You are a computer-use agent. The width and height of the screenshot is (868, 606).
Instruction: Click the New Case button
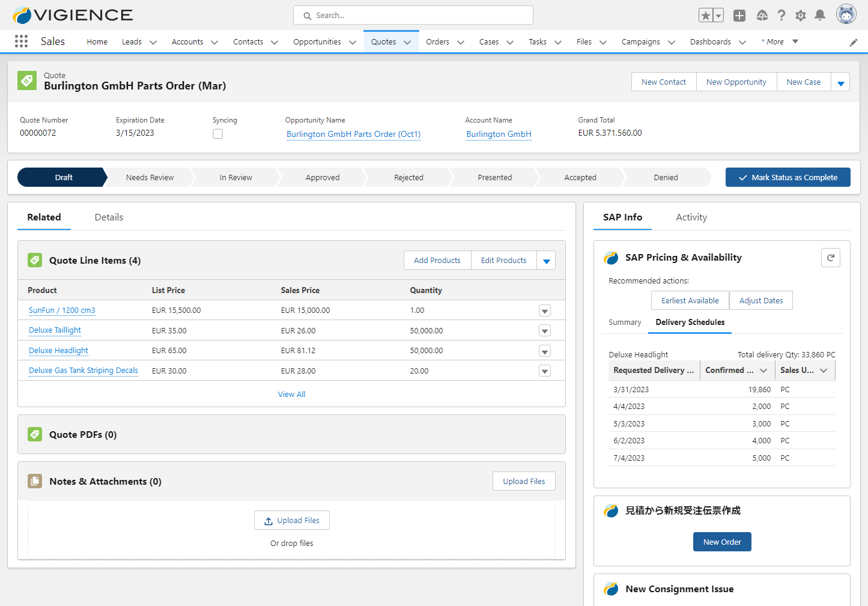pyautogui.click(x=804, y=82)
